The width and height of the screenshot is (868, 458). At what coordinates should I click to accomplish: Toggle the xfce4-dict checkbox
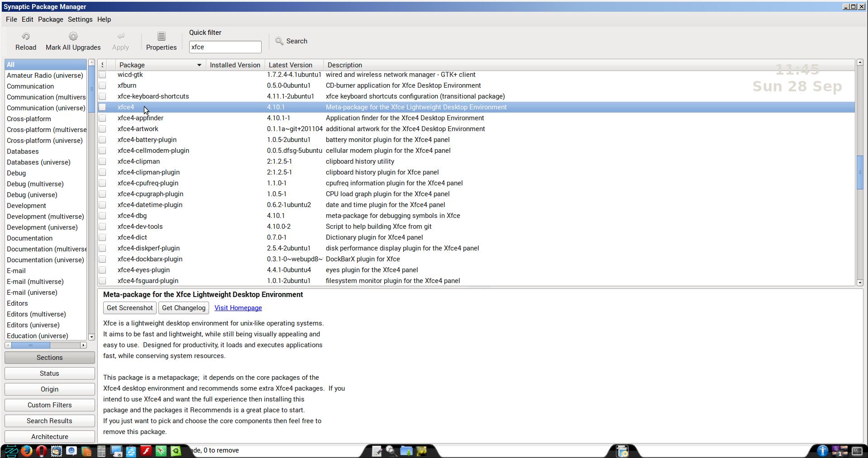click(x=102, y=237)
